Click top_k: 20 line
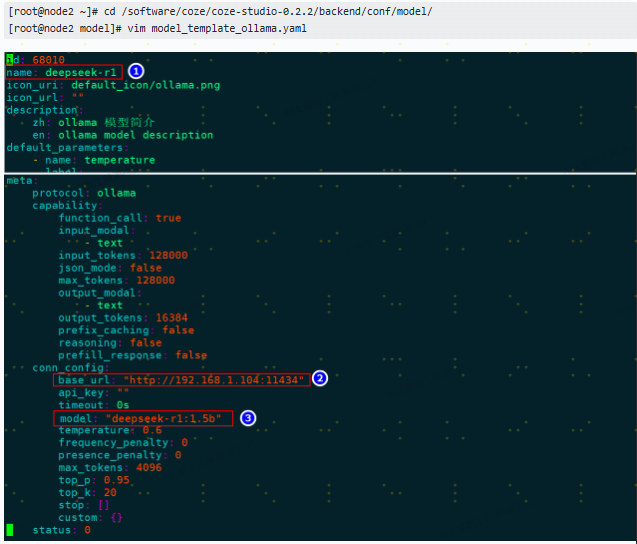This screenshot has width=637, height=544. click(x=87, y=492)
